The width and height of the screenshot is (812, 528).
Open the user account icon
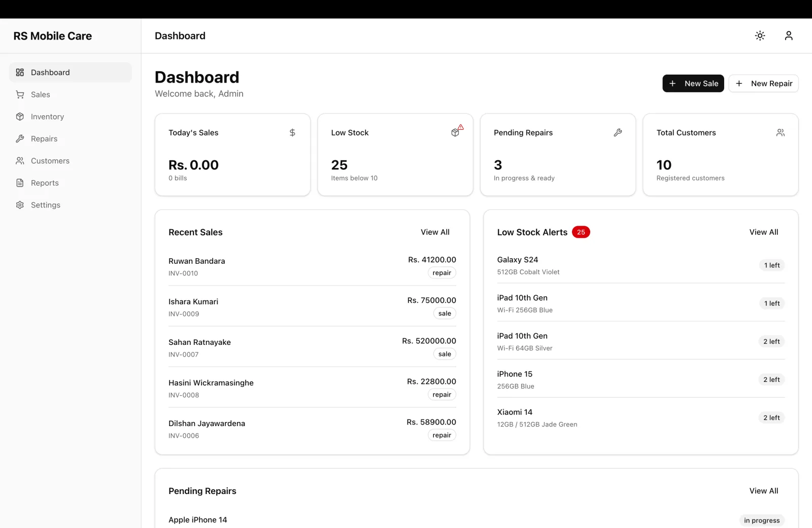click(x=788, y=36)
